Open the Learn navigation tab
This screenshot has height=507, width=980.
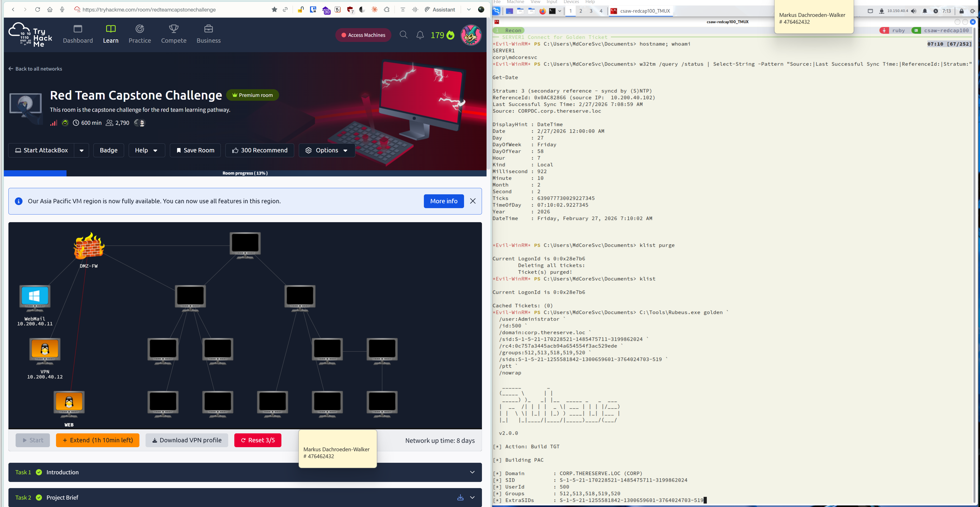[x=111, y=34]
